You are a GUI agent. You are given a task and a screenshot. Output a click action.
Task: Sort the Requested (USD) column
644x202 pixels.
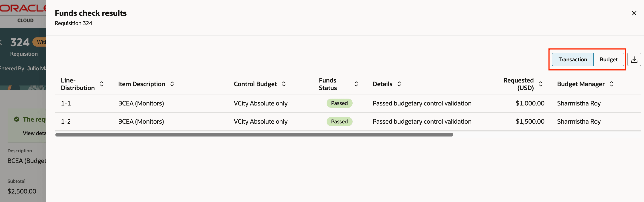541,84
